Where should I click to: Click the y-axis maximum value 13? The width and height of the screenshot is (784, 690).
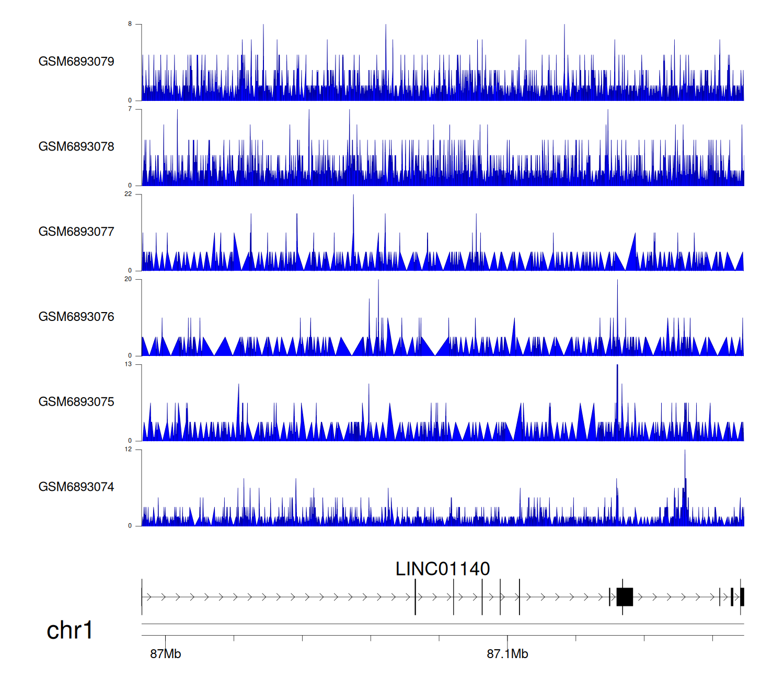[128, 364]
